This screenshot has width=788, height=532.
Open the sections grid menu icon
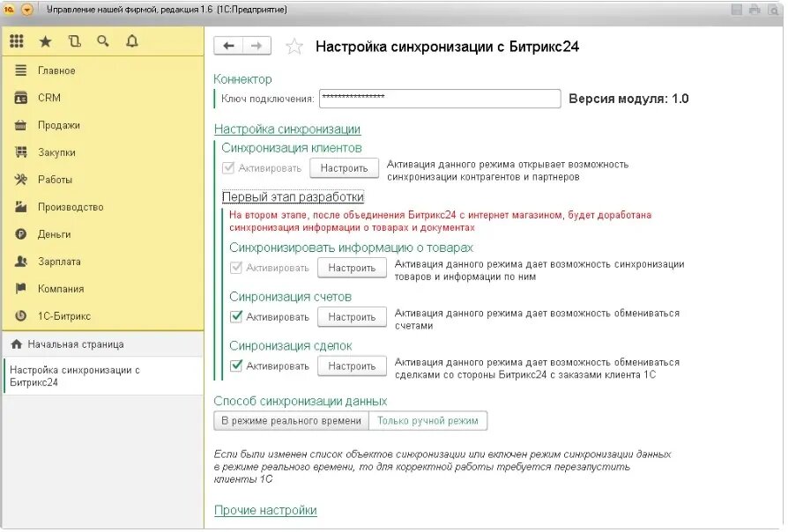coord(17,41)
